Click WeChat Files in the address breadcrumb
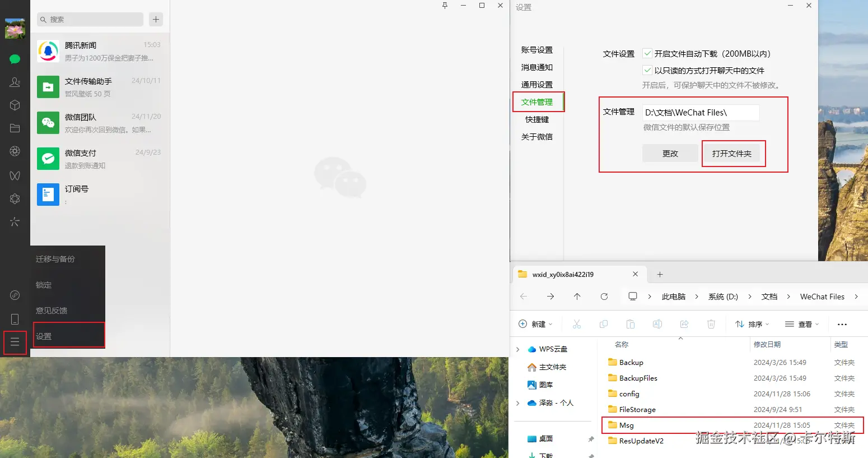Screen dimensions: 868x458 [822, 297]
